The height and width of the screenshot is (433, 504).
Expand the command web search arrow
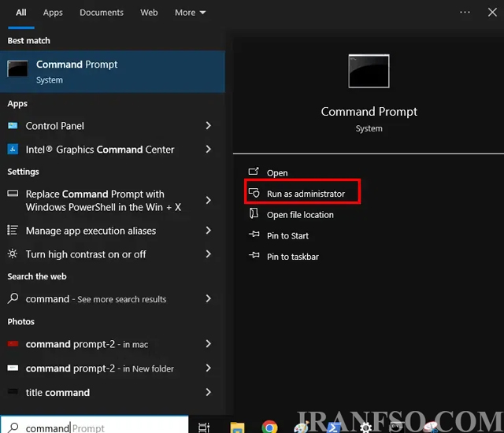click(208, 298)
